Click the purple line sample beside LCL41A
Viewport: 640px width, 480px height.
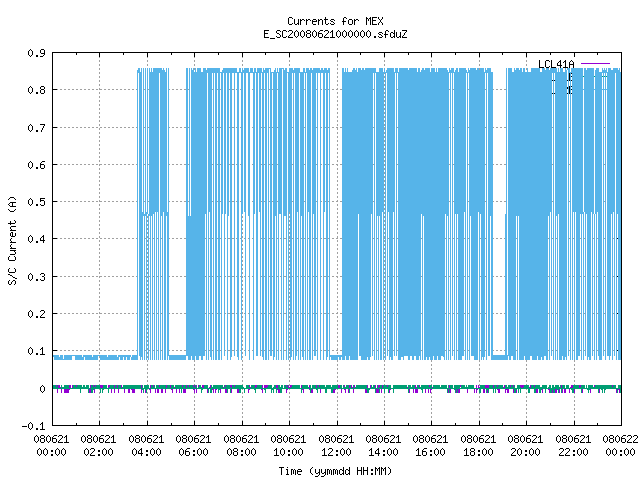pyautogui.click(x=595, y=64)
